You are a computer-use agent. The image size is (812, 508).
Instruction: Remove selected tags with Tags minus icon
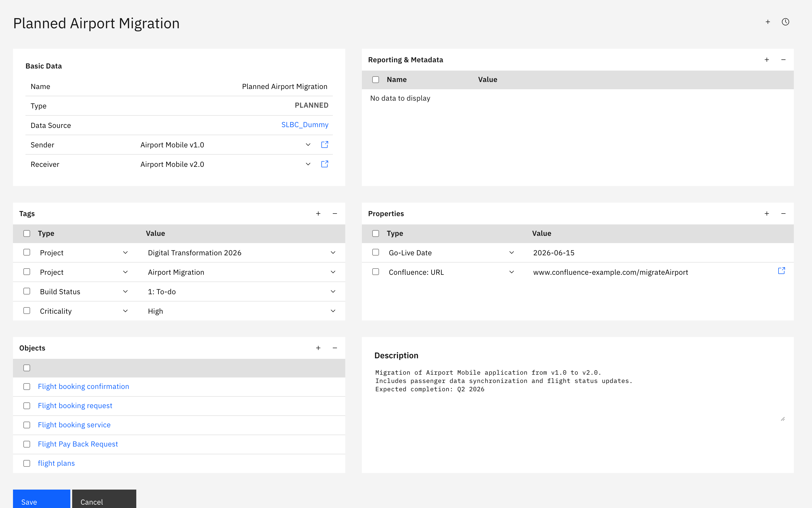coord(335,214)
